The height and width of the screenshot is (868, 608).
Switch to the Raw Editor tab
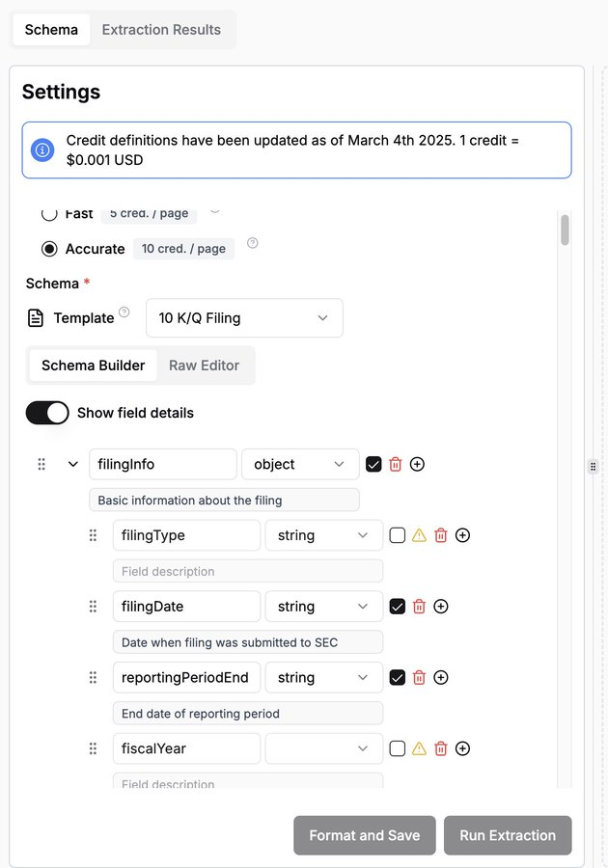point(204,366)
